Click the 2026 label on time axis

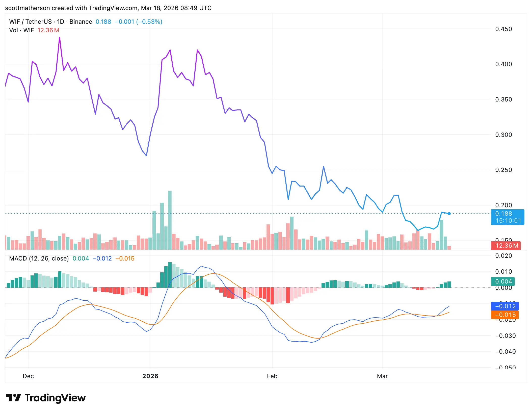click(150, 376)
